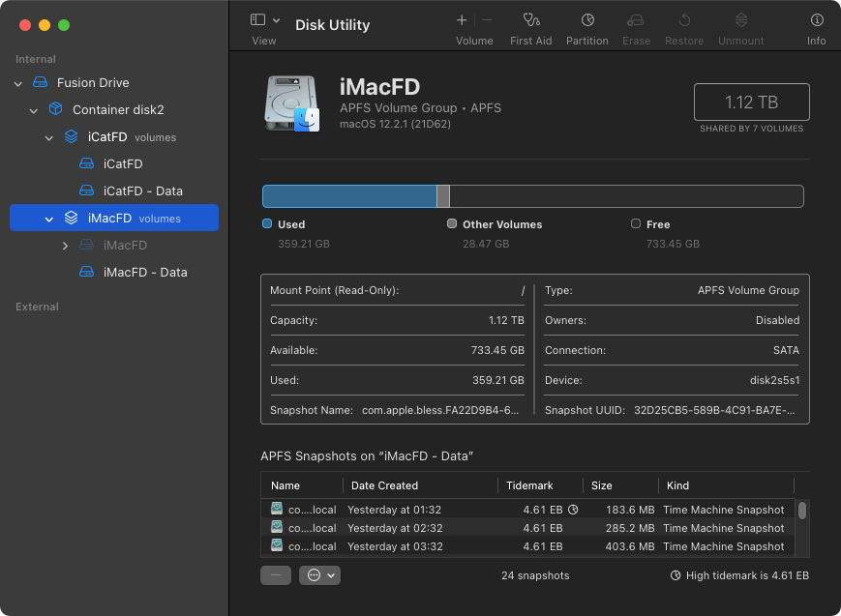Select the Container disk2 cube icon
The height and width of the screenshot is (616, 841).
tap(56, 109)
